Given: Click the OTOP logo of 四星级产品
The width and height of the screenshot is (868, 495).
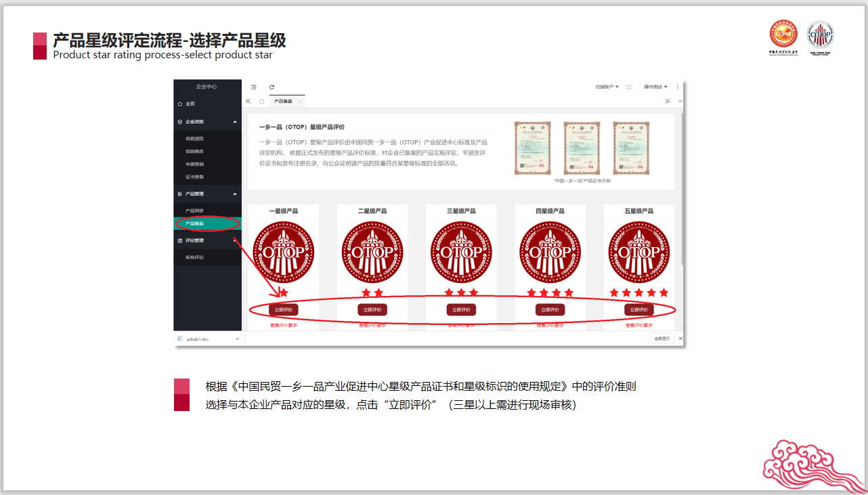Looking at the screenshot, I should pos(550,252).
